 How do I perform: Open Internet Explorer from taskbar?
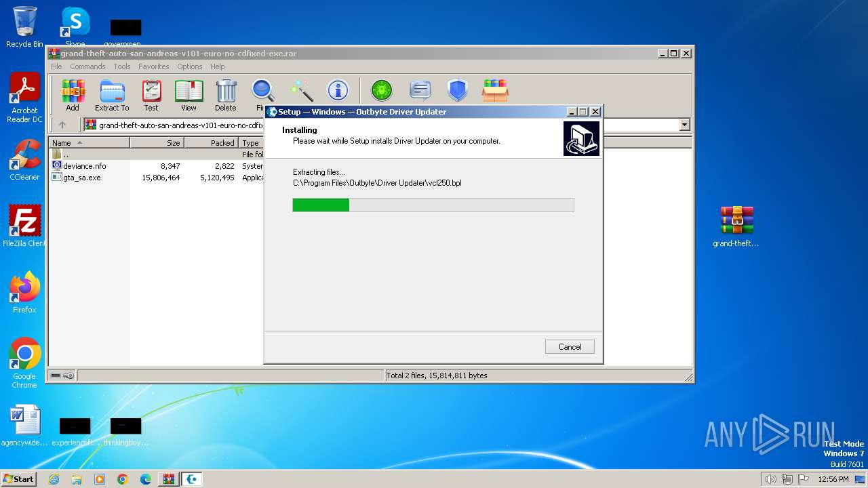point(54,479)
